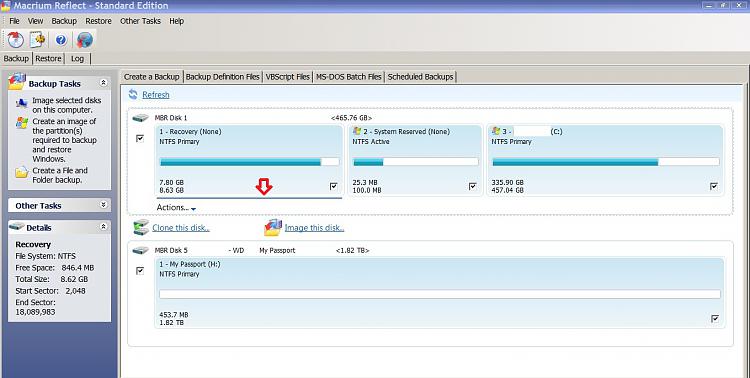Click the Macrium Reflect title bar icon
The height and width of the screenshot is (378, 750).
[x=5, y=6]
